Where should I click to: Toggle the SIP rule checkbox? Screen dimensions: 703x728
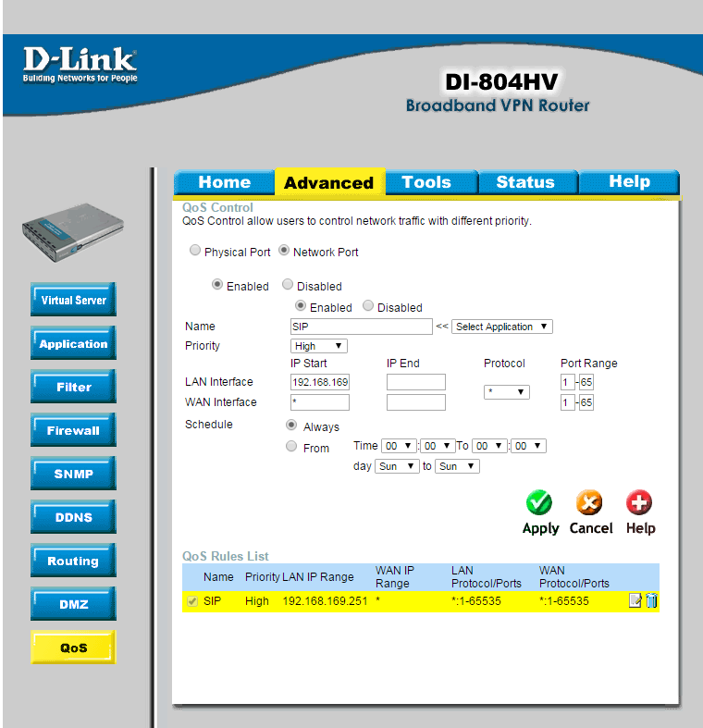click(192, 601)
